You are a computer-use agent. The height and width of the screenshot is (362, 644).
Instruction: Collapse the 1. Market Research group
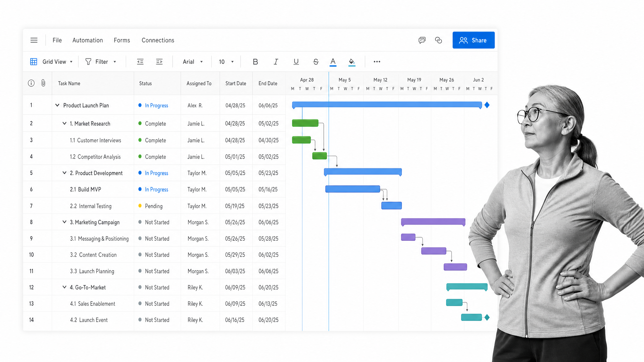click(64, 123)
